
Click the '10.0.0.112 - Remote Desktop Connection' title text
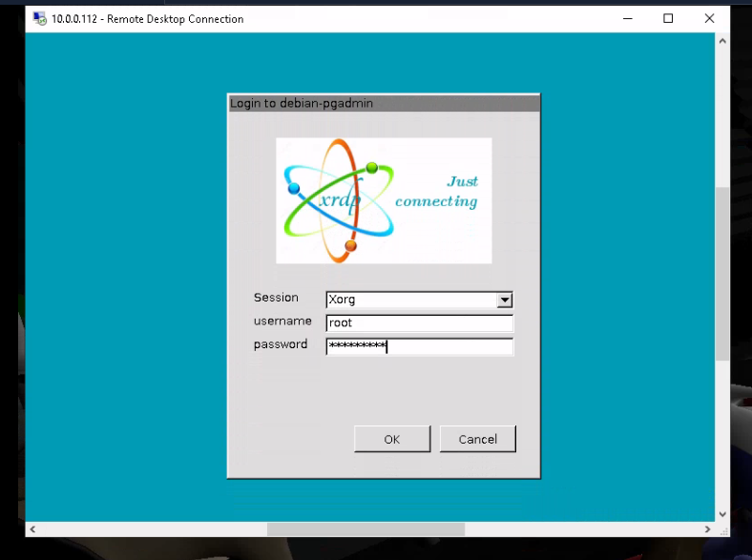coord(147,19)
